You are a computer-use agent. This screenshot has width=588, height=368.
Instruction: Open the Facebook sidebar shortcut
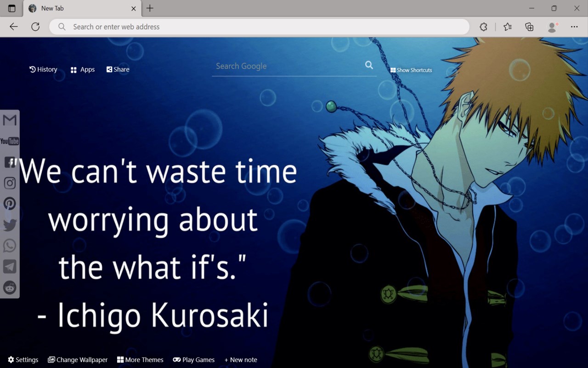(10, 162)
